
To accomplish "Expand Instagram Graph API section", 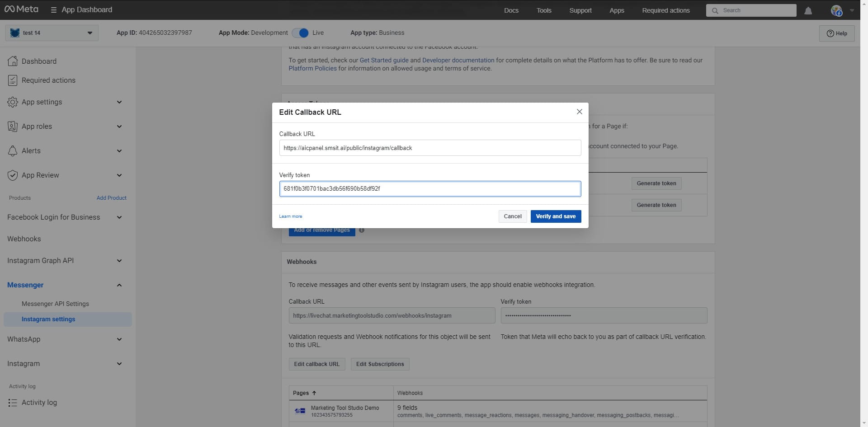I will (119, 261).
